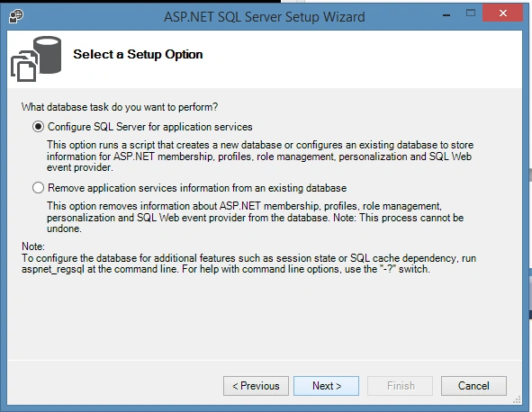Click the greyed-out Finish button
The height and width of the screenshot is (412, 532).
click(400, 386)
